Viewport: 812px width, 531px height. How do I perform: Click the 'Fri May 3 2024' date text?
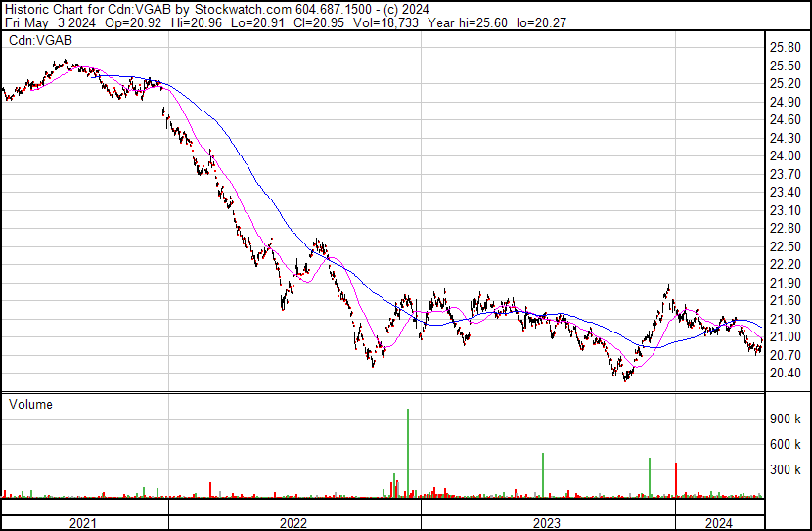pos(50,22)
